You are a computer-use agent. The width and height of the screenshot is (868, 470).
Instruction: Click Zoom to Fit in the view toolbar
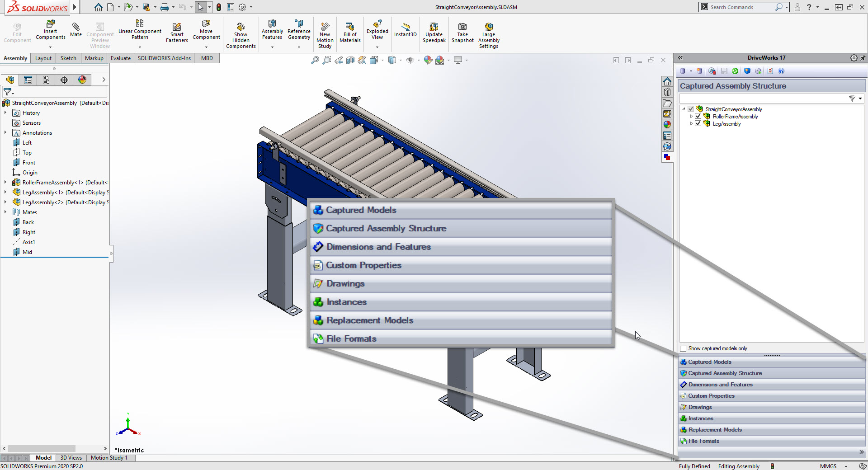tap(315, 60)
